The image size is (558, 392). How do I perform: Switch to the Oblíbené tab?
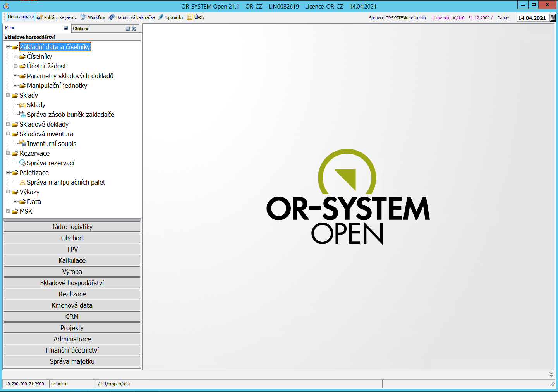click(81, 29)
